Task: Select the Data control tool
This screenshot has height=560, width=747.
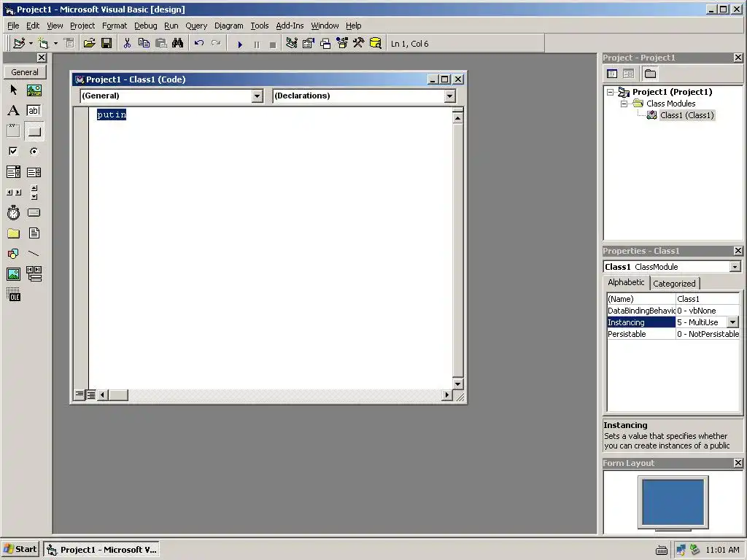Action: [34, 274]
